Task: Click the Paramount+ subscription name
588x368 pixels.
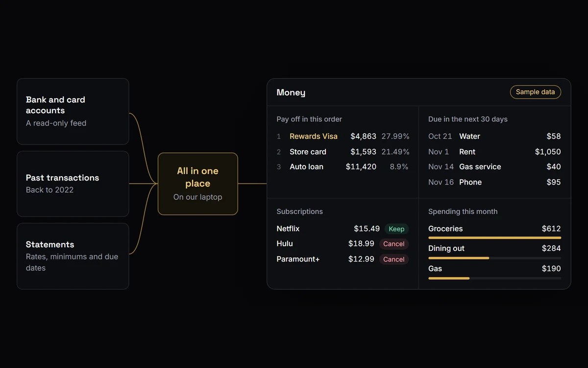Action: (x=298, y=259)
